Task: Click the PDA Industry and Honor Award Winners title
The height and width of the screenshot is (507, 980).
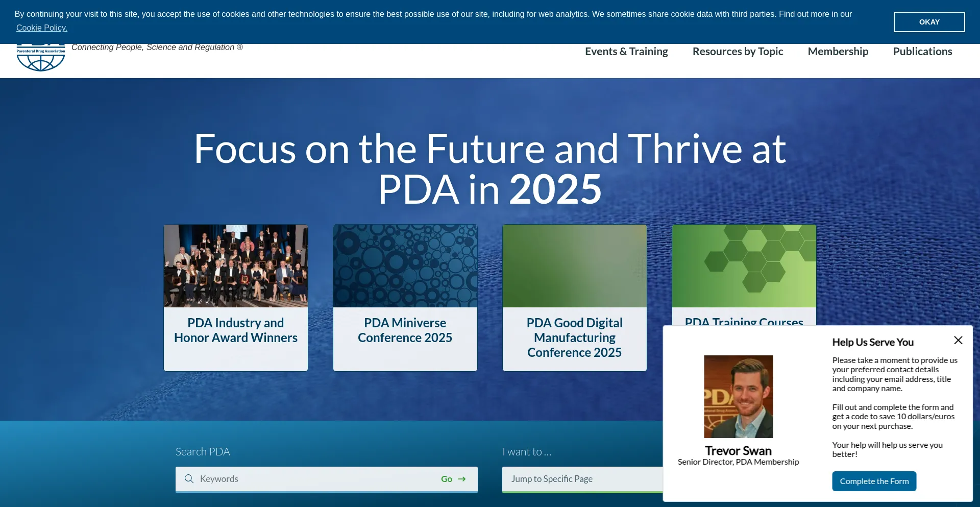Action: click(236, 330)
